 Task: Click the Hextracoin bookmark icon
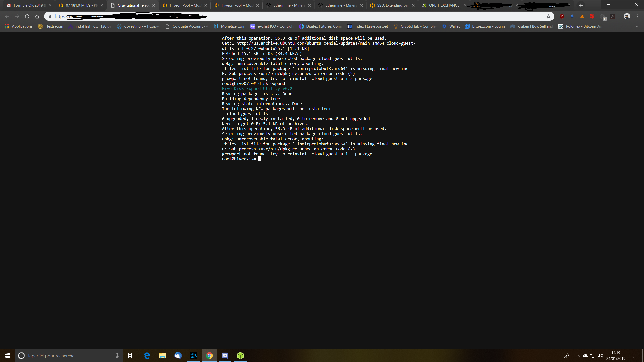click(40, 26)
